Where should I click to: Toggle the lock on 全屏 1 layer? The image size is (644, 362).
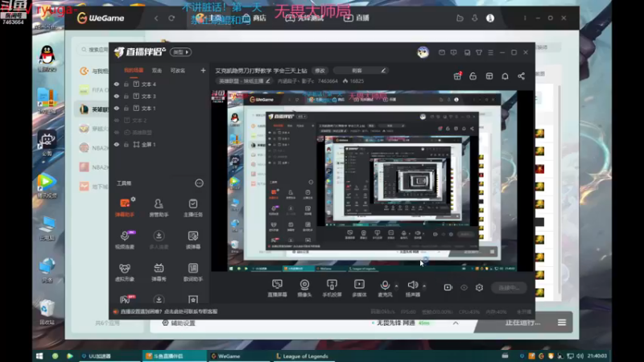[126, 145]
